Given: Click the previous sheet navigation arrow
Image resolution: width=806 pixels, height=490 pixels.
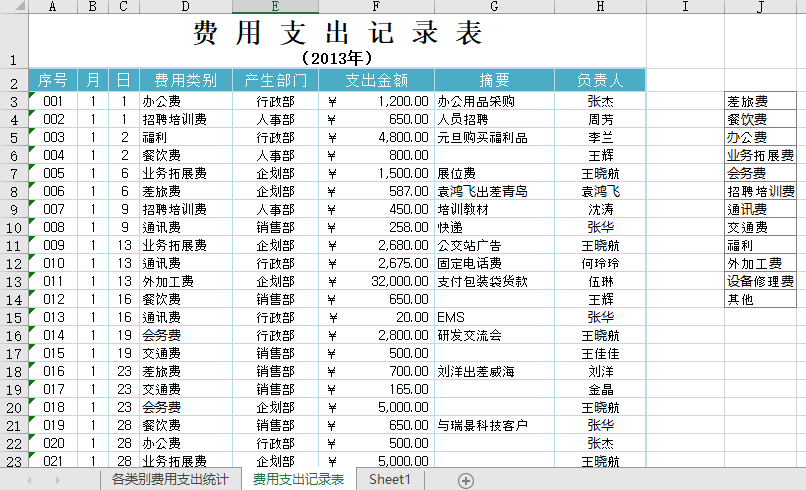Looking at the screenshot, I should (30, 480).
